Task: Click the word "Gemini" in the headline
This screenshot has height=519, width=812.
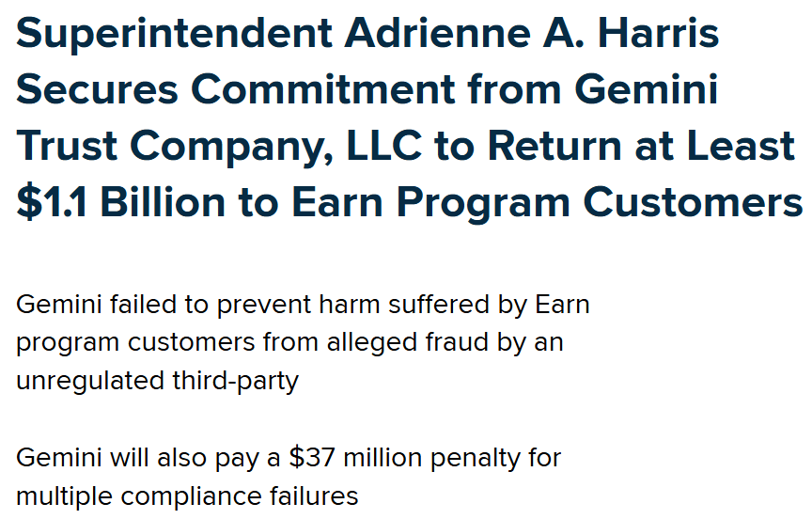Action: click(647, 89)
